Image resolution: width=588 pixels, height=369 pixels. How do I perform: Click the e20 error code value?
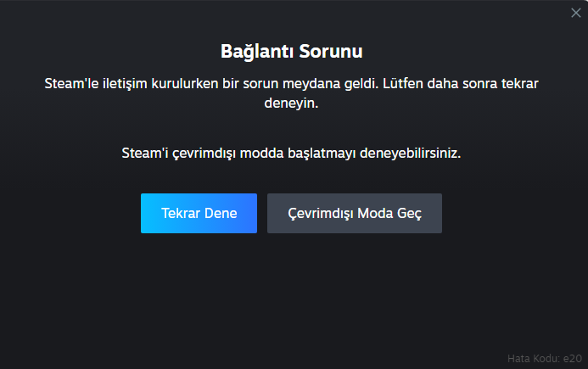[573, 358]
